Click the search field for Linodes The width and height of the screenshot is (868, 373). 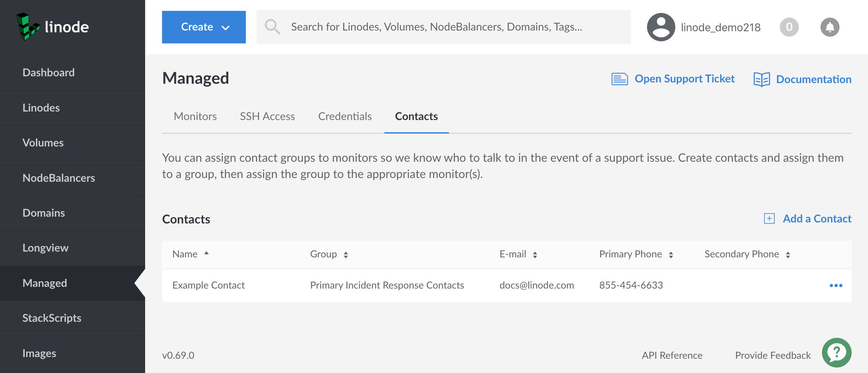(441, 27)
